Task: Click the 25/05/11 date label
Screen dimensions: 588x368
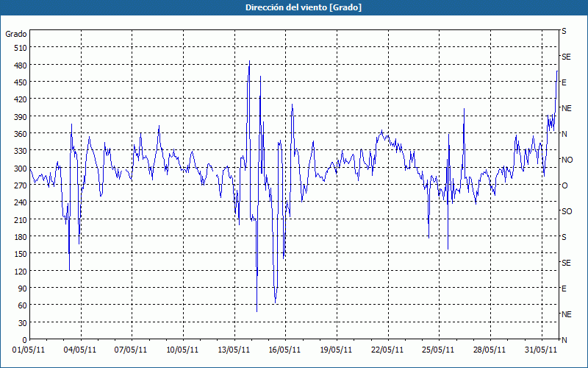Action: (x=438, y=350)
